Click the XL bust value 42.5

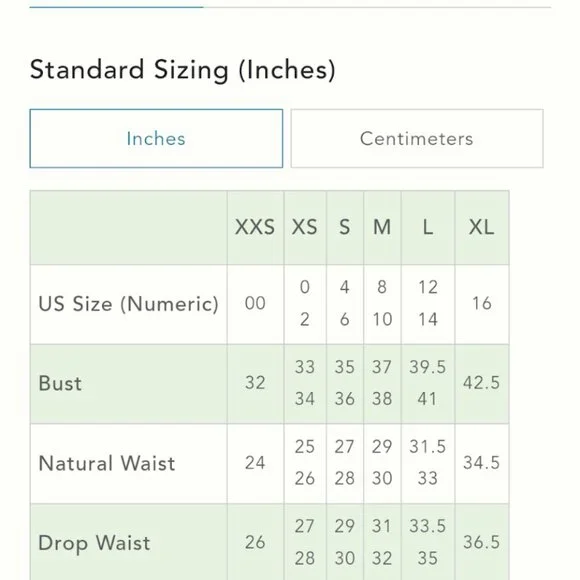[x=482, y=383]
